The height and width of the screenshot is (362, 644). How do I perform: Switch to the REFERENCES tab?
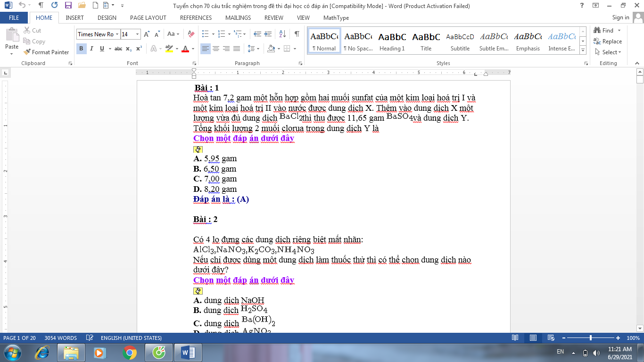[x=196, y=17]
